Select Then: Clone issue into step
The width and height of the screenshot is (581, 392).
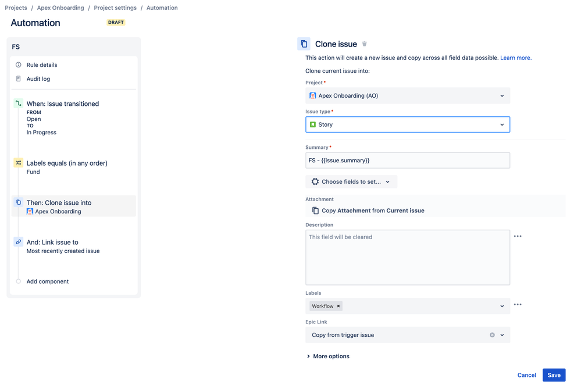74,206
